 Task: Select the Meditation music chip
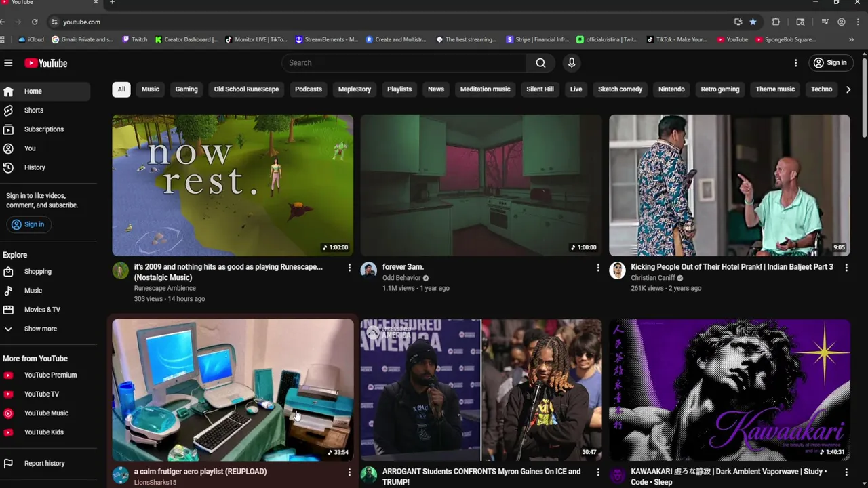(x=485, y=89)
